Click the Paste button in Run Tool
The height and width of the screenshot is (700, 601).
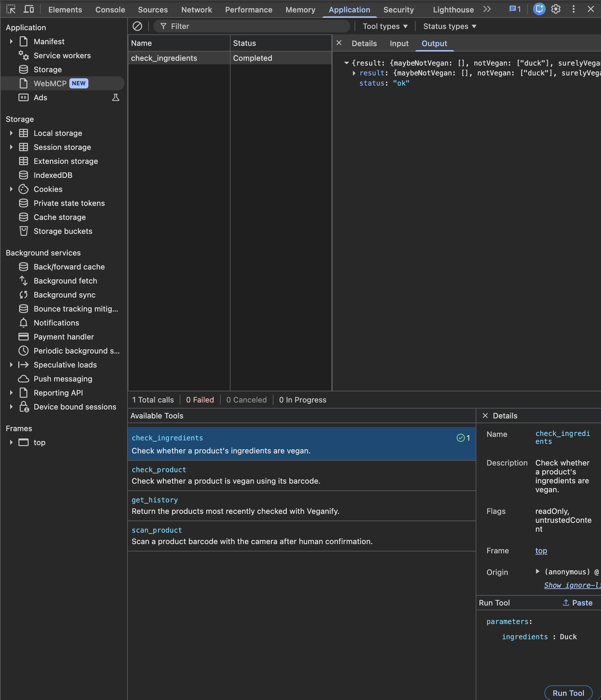(x=578, y=603)
